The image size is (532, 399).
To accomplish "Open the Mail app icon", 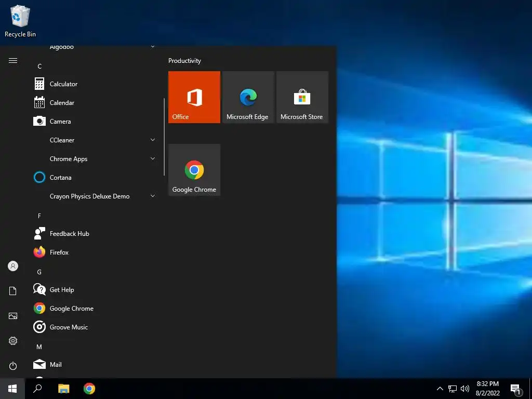I will click(39, 364).
